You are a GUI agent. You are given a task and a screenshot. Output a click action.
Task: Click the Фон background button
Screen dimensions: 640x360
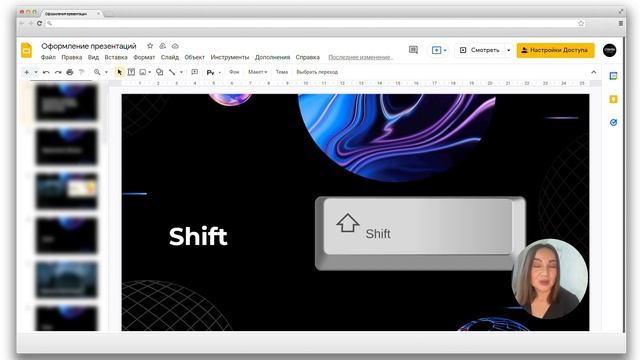[x=234, y=72]
